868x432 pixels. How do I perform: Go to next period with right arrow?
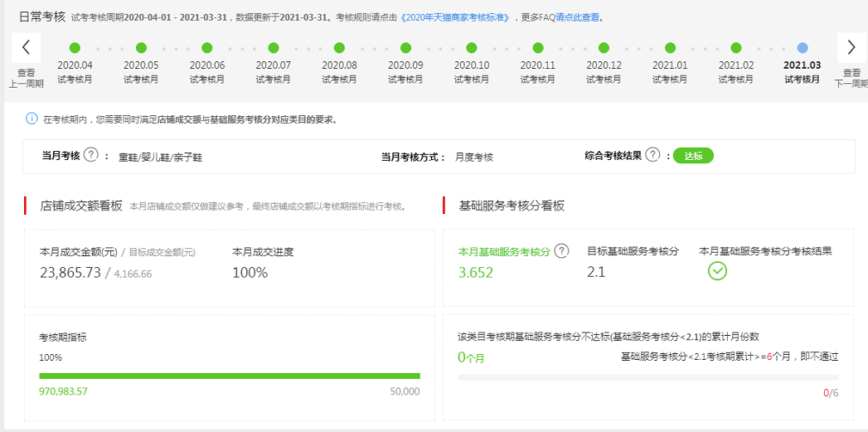click(x=851, y=46)
